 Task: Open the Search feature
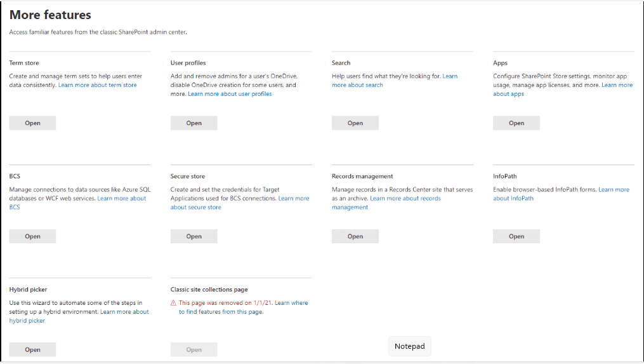coord(355,123)
